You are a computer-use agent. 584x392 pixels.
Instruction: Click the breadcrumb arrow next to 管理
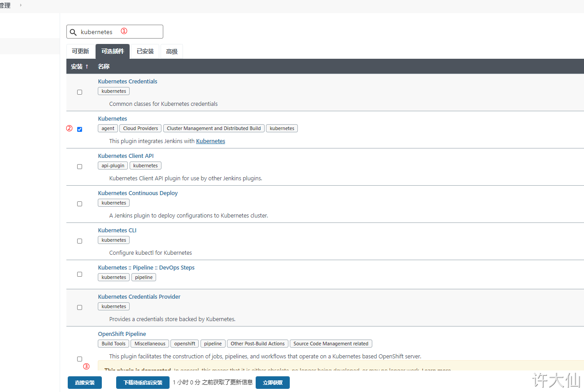(x=21, y=5)
